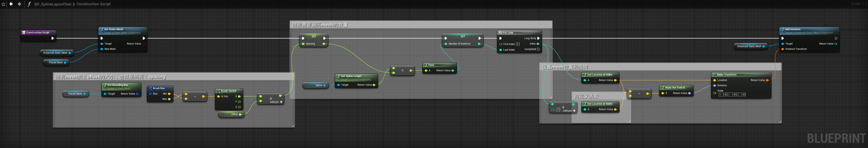This screenshot has height=148, width=868.
Task: Click Instance Transform pin on Add Instance
Action: pyautogui.click(x=783, y=49)
